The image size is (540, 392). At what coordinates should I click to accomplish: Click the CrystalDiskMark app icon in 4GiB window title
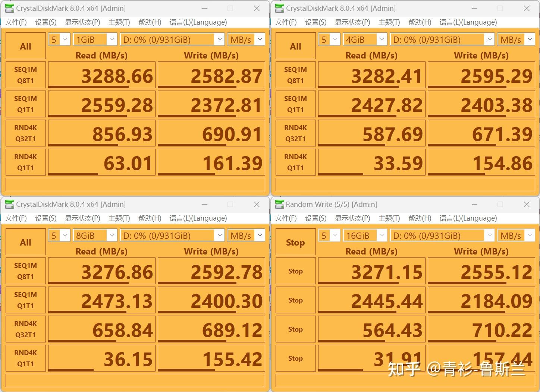280,8
